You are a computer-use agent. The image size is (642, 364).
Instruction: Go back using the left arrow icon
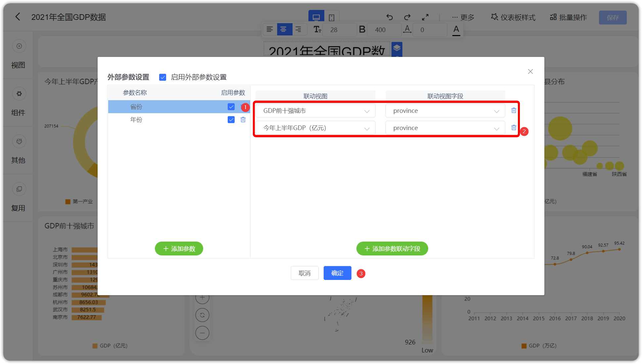pyautogui.click(x=18, y=17)
